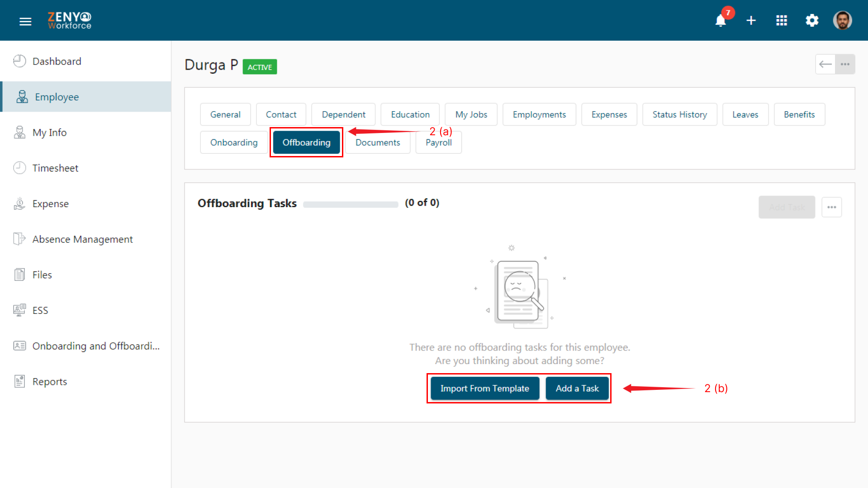Open the employee header more-options menu
Image resolution: width=868 pixels, height=488 pixels.
pos(845,64)
